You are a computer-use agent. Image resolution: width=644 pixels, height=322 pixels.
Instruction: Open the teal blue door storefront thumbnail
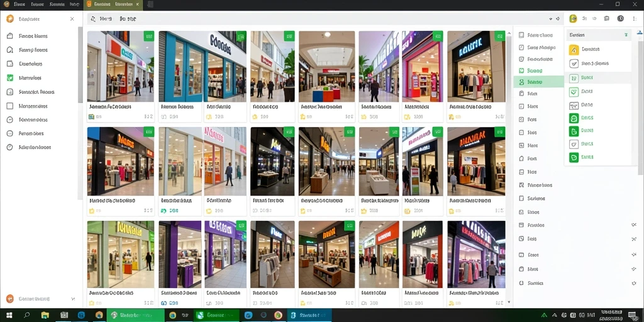tap(203, 67)
